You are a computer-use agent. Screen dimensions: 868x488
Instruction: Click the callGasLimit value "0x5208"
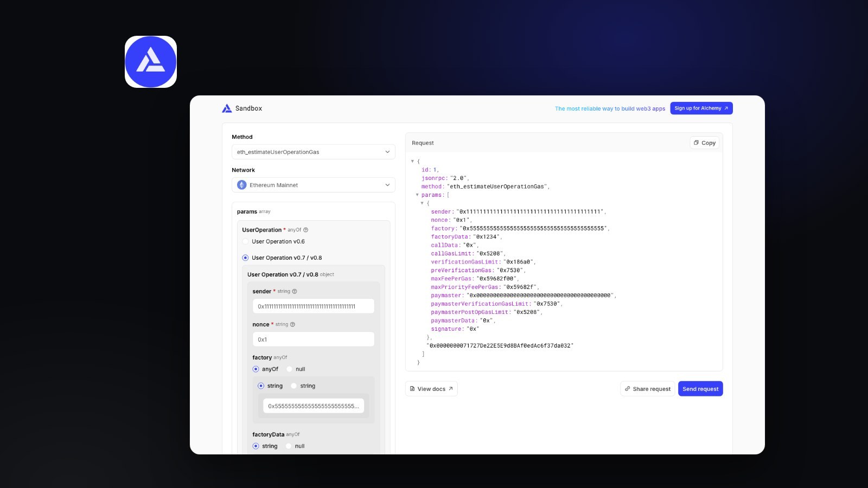coord(490,254)
